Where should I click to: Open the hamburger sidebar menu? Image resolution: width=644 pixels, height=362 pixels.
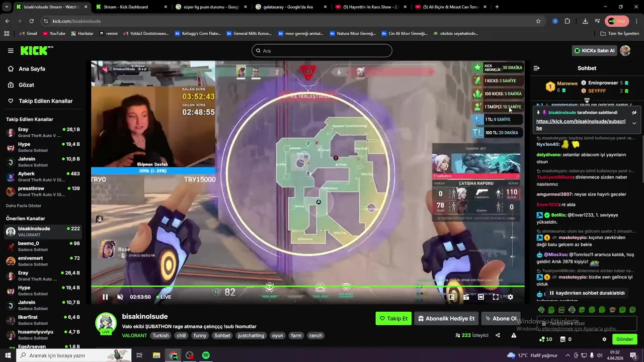pos(11,51)
